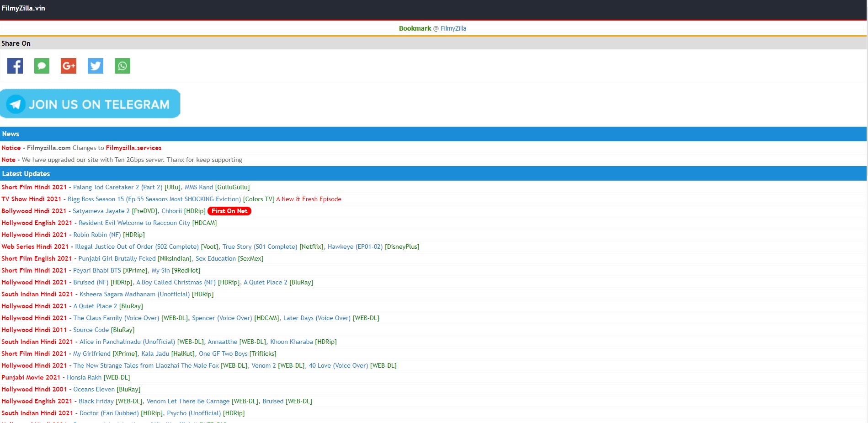Image resolution: width=868 pixels, height=423 pixels.
Task: Open Illegal Justice Out of Order S02
Action: tap(137, 246)
